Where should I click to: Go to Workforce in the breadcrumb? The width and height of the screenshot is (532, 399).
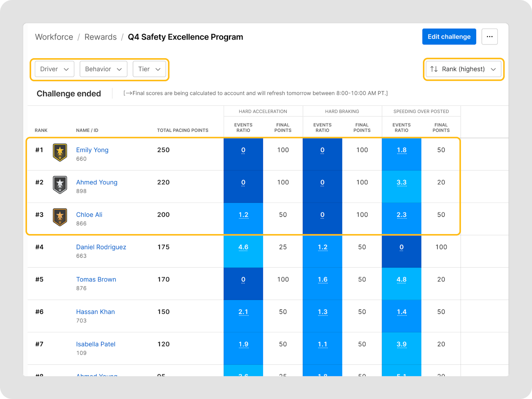[x=54, y=37]
